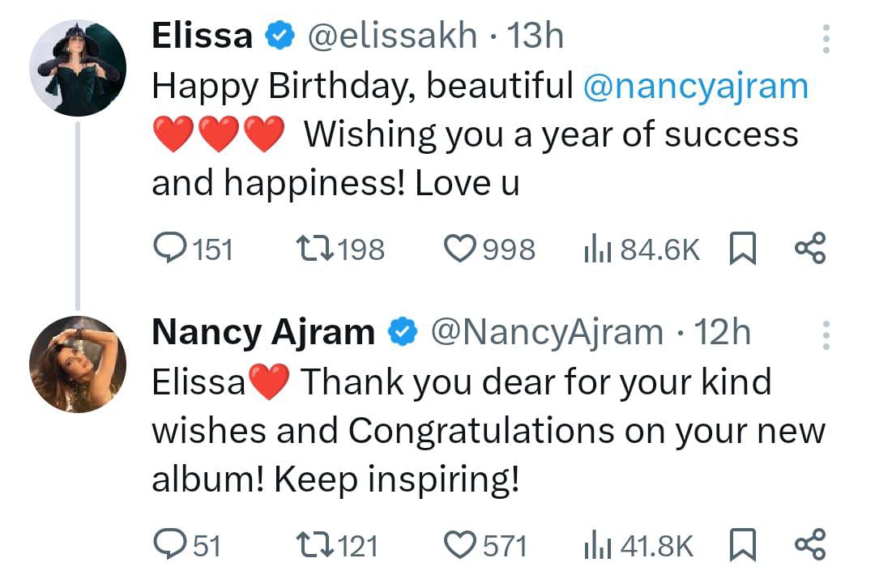Like Nancy Ajram's reply tweet
The image size is (875, 588).
pyautogui.click(x=461, y=544)
